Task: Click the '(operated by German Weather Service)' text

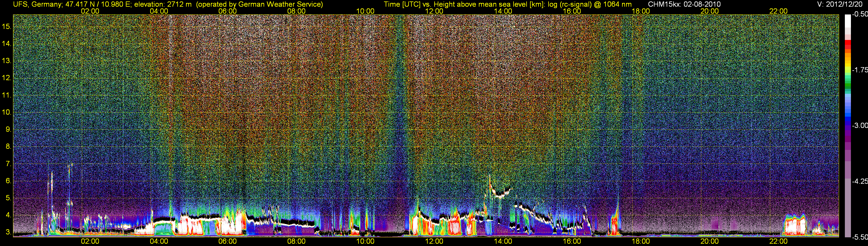Action: (260, 4)
